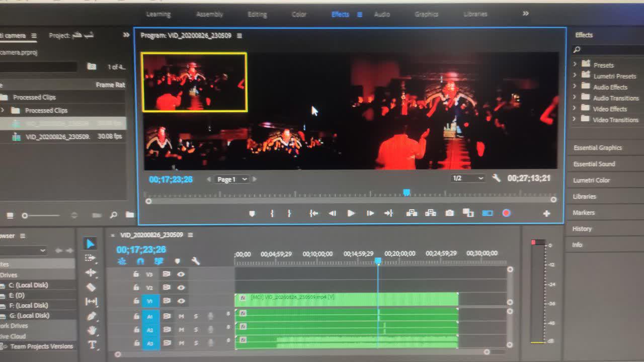Screen dimensions: 644x362
Task: Expand Audio Effects folder
Action: click(x=575, y=86)
